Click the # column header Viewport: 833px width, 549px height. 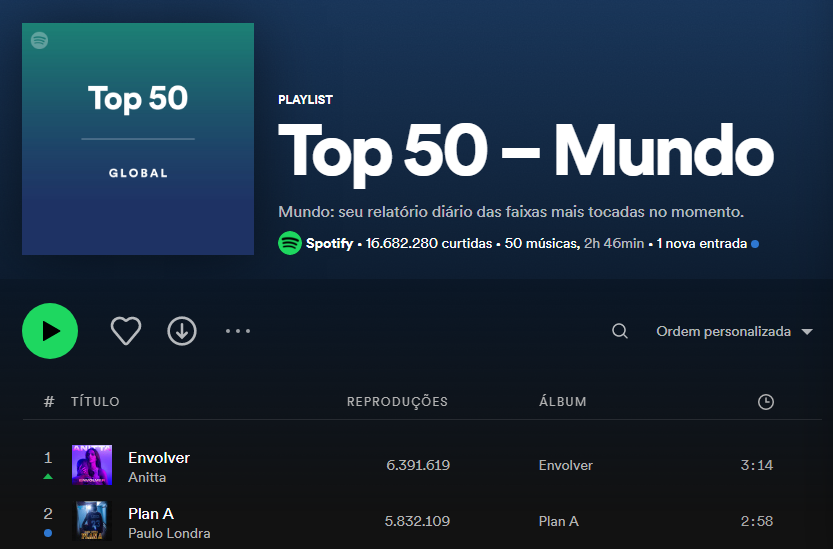coord(49,401)
